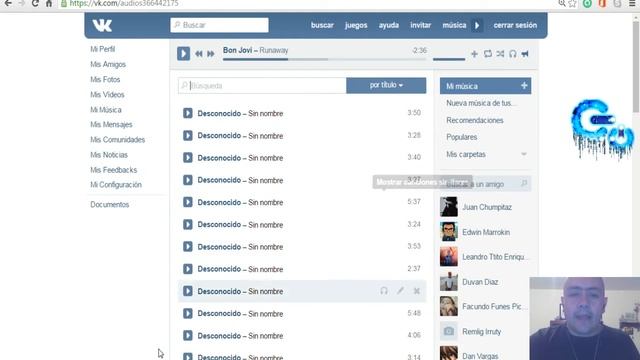
Task: Go to Mi Perfil
Action: (x=102, y=49)
